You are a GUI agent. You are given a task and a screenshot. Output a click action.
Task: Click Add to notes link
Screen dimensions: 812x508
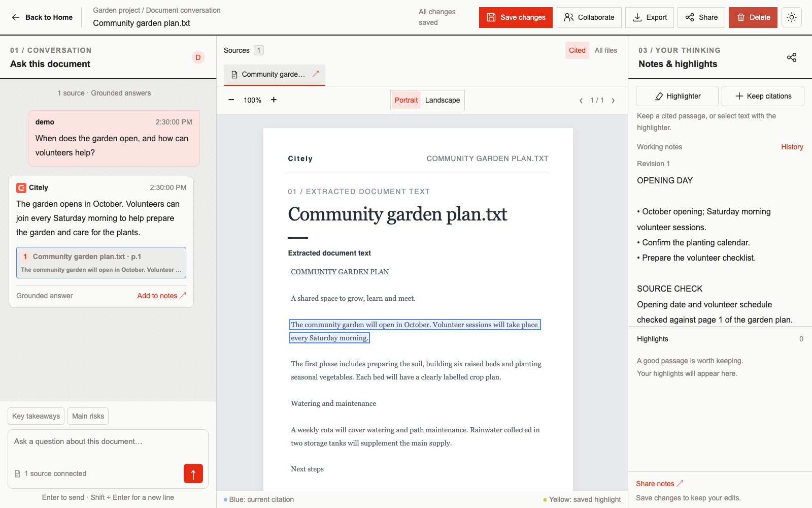click(161, 296)
